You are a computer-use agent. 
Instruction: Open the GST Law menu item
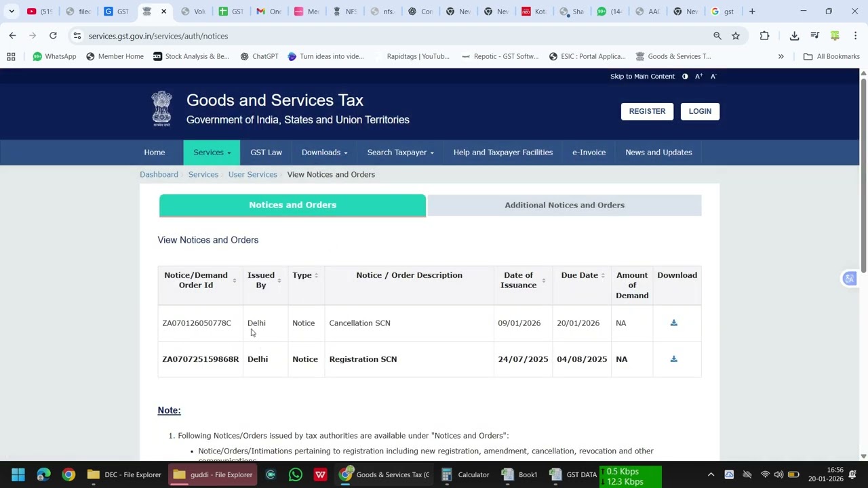tap(266, 152)
